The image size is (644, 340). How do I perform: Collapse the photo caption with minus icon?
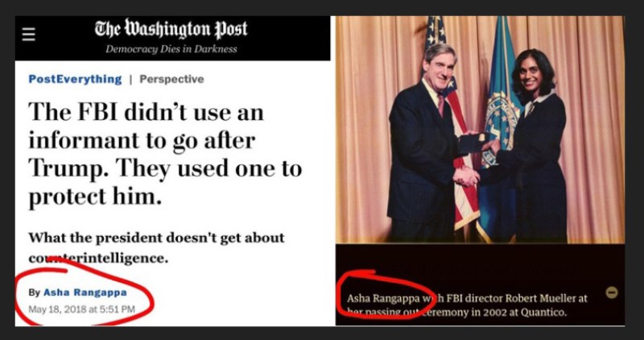click(x=612, y=292)
